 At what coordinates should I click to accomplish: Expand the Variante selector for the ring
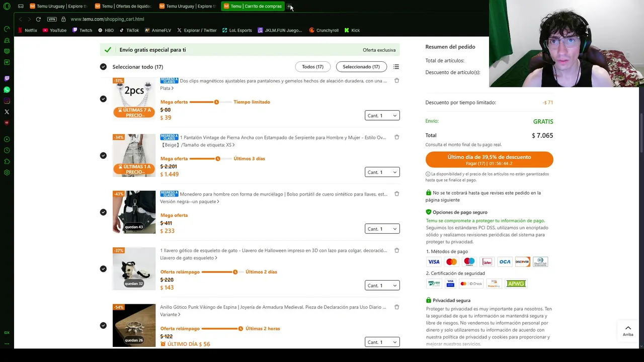click(170, 315)
